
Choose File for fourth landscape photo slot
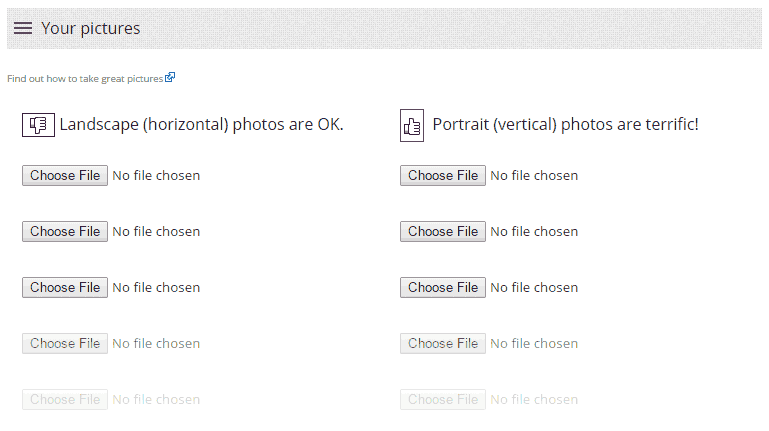tap(65, 343)
